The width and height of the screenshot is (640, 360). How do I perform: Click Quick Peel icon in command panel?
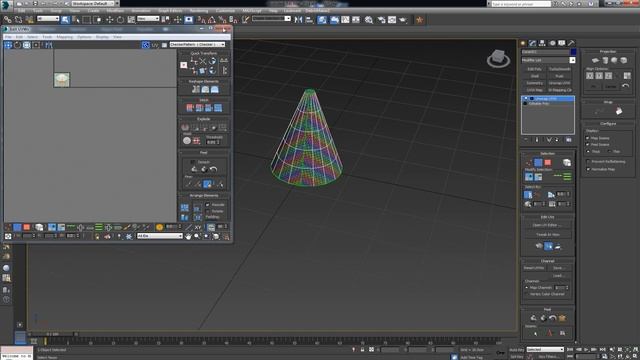click(x=533, y=318)
